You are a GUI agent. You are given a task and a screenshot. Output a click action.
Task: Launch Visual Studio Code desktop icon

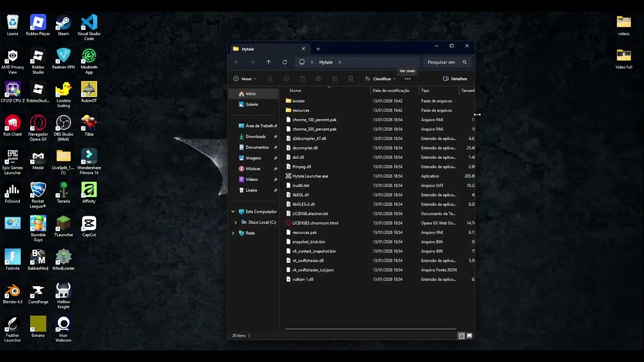click(x=89, y=28)
